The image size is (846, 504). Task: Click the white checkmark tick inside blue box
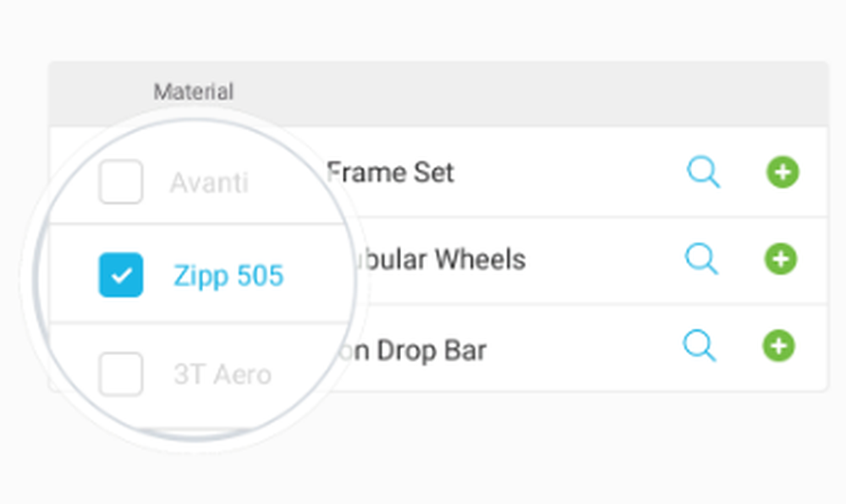pyautogui.click(x=121, y=276)
